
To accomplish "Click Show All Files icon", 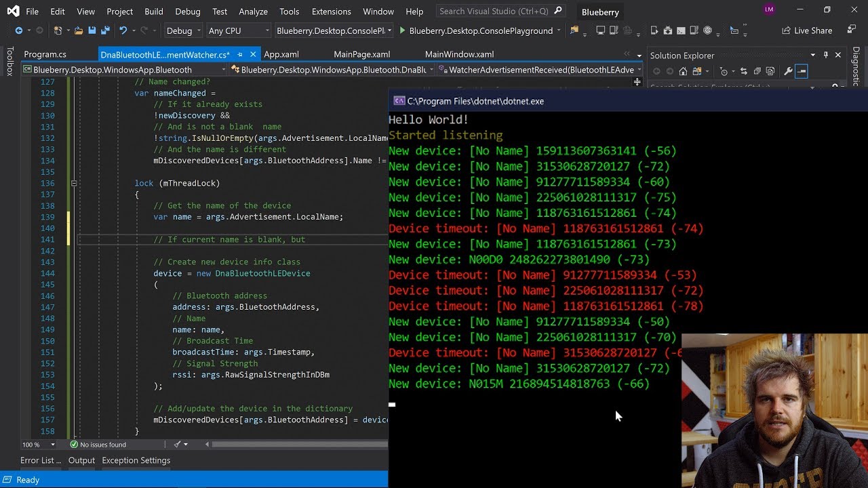I will 770,71.
